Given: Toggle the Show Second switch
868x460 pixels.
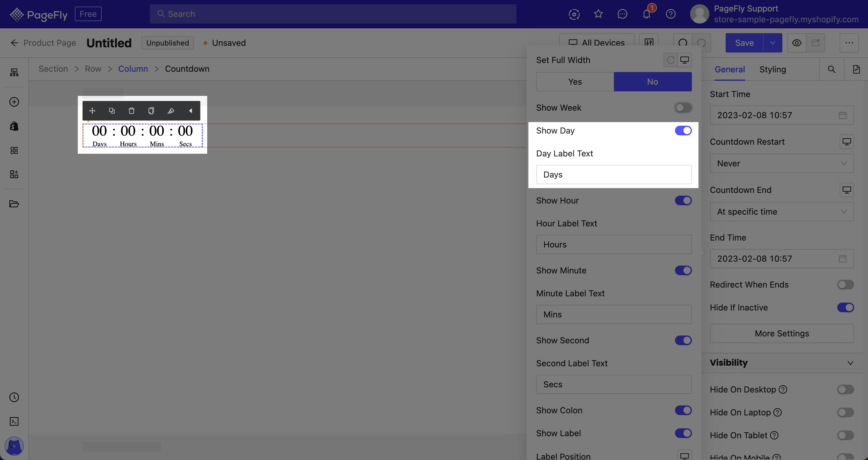Looking at the screenshot, I should [x=683, y=340].
